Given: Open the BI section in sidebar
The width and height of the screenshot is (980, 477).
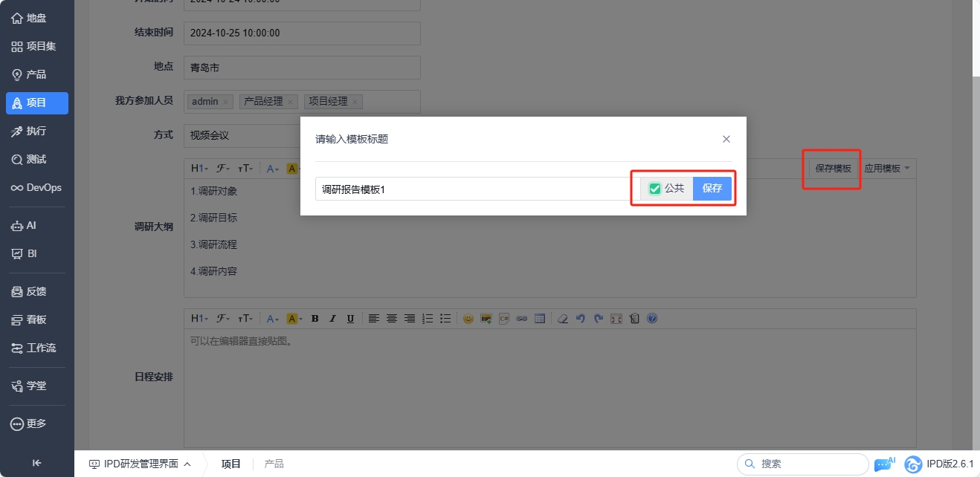Looking at the screenshot, I should [36, 253].
